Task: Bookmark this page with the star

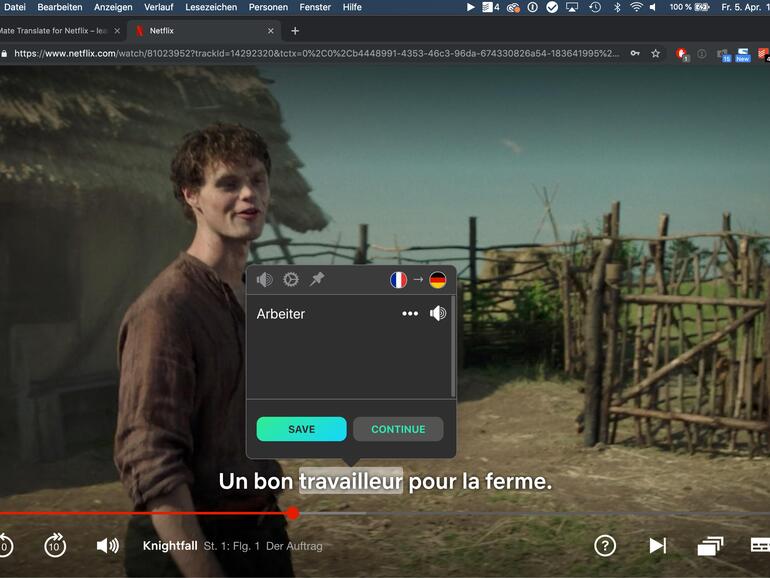Action: click(656, 54)
